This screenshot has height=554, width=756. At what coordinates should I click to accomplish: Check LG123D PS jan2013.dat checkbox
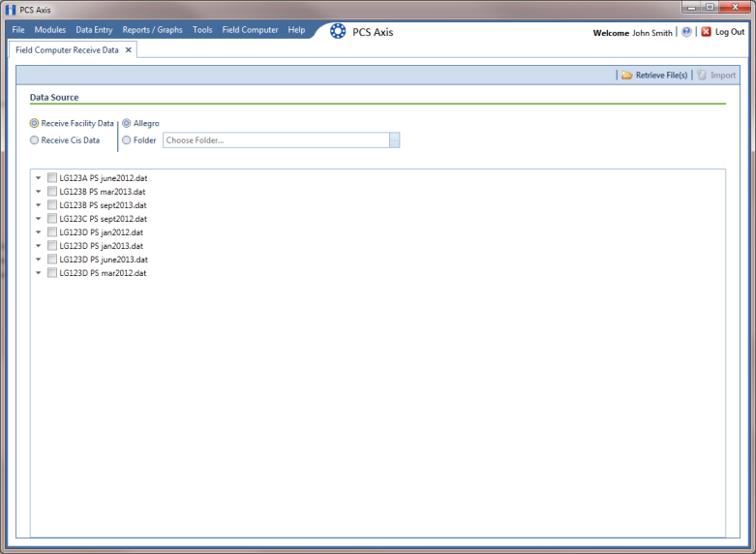(x=52, y=245)
